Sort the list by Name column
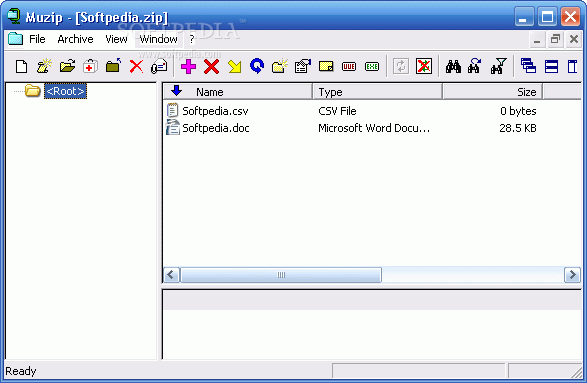This screenshot has width=587, height=383. 238,92
